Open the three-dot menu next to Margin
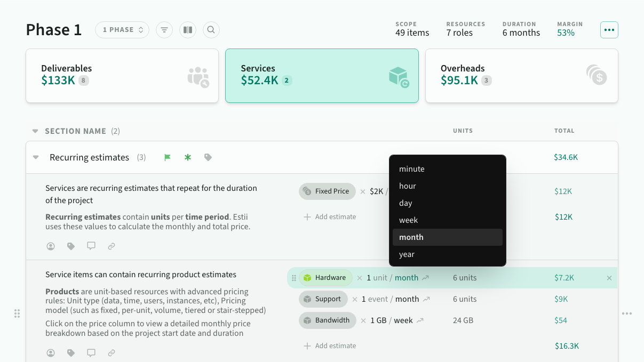 click(x=609, y=30)
